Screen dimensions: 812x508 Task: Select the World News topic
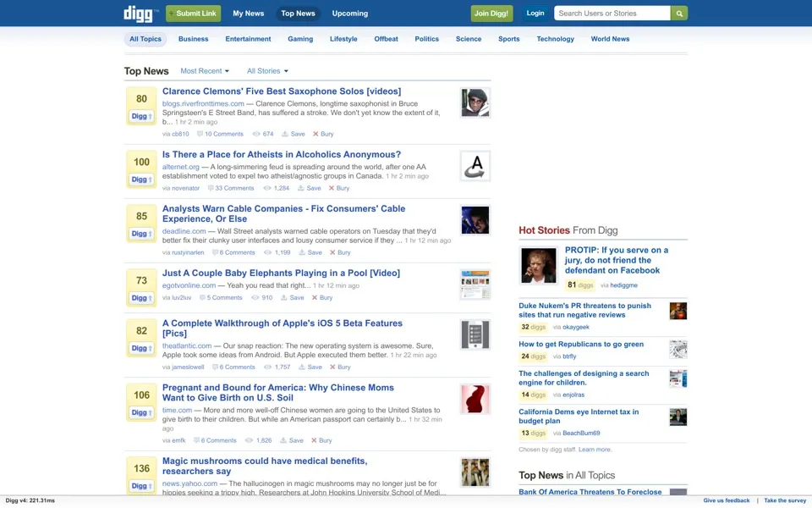[610, 39]
